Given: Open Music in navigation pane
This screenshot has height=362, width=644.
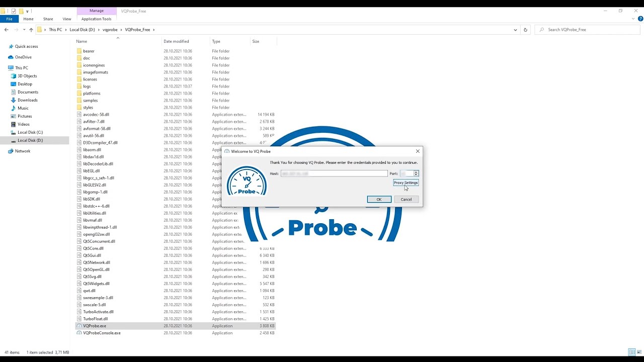Looking at the screenshot, I should 23,108.
